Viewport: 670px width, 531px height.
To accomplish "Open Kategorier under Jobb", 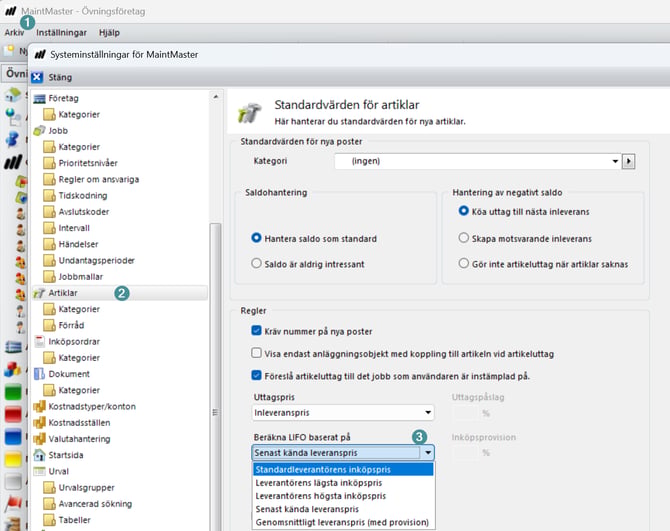I will (79, 147).
